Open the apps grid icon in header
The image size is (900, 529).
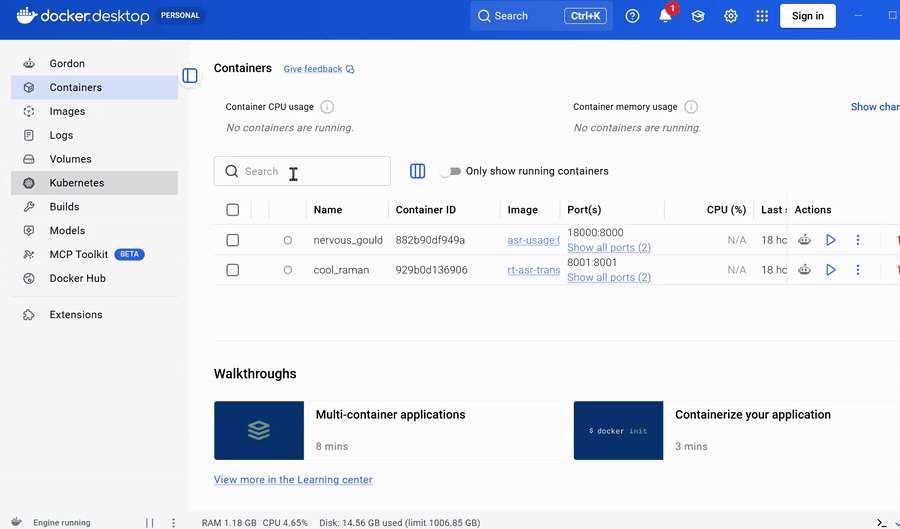coord(762,16)
